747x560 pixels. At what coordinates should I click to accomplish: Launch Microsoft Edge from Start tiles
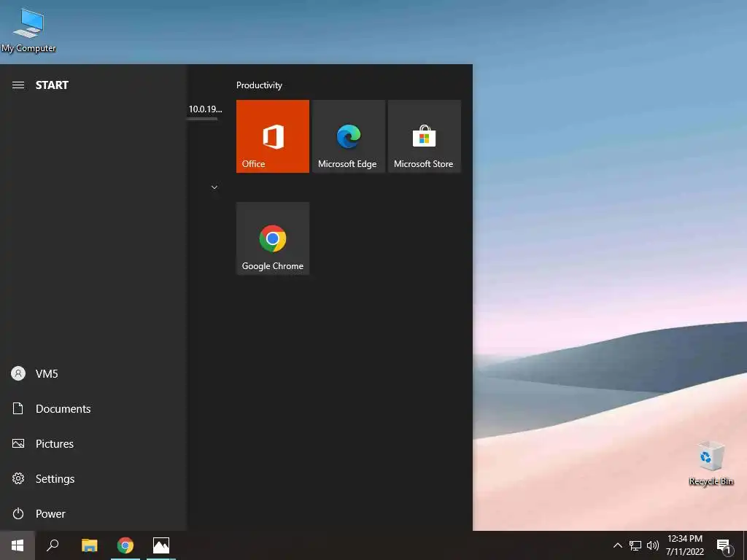click(x=348, y=136)
